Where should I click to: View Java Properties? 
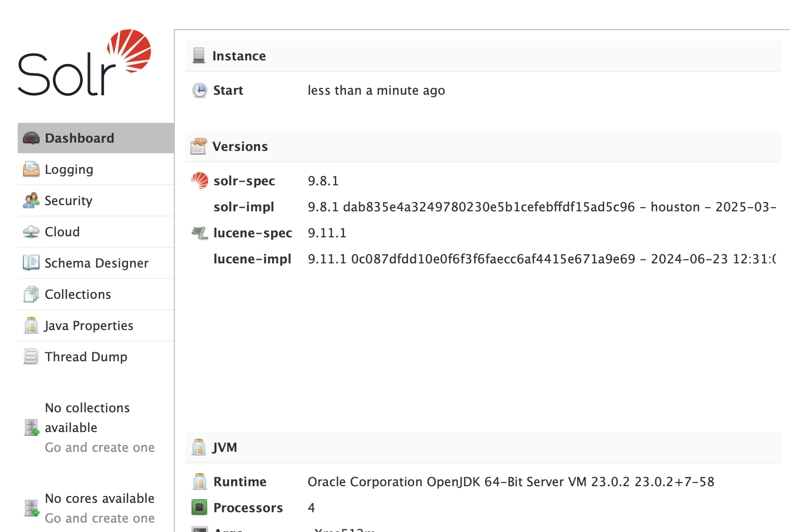pos(96,325)
